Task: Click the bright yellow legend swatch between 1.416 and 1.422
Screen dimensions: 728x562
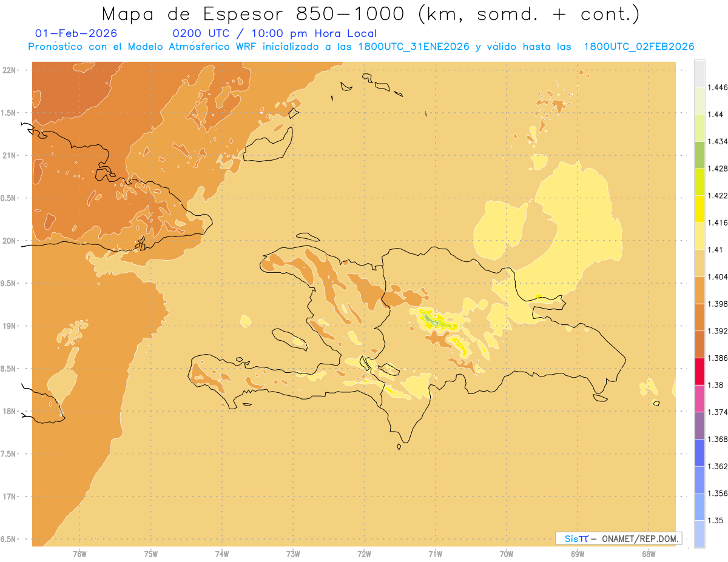Action: point(699,209)
